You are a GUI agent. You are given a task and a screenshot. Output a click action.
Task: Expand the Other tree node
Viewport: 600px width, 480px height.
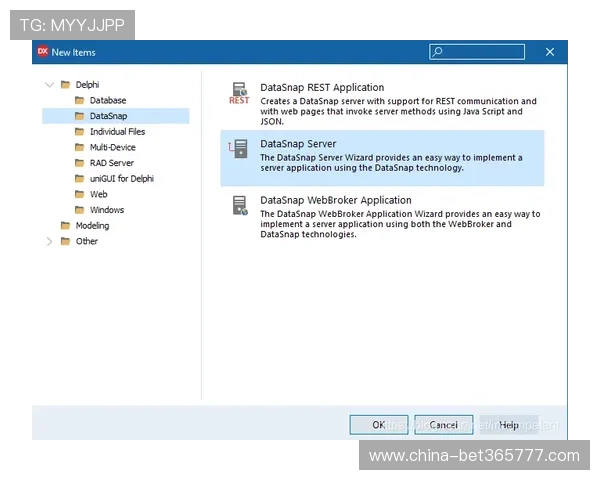[x=50, y=241]
